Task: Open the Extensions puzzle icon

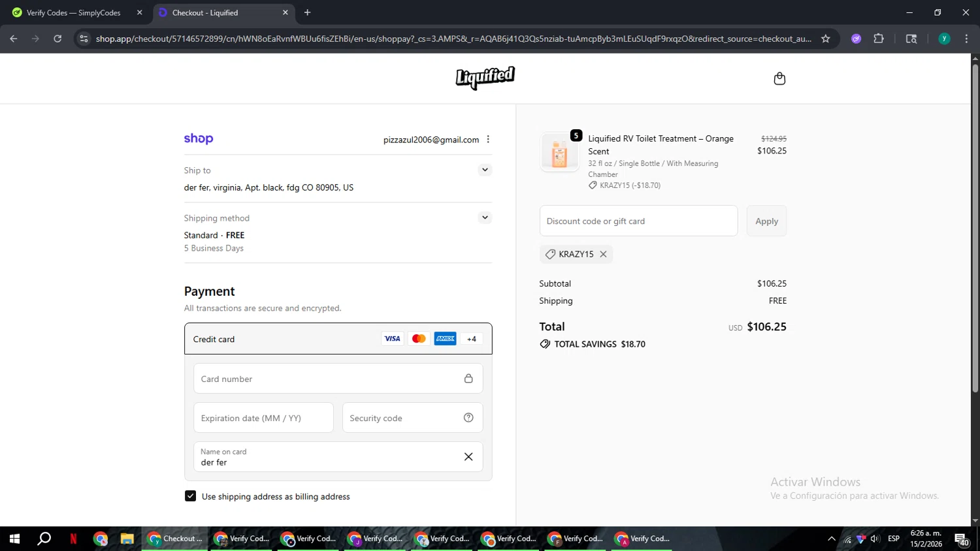Action: (x=879, y=39)
